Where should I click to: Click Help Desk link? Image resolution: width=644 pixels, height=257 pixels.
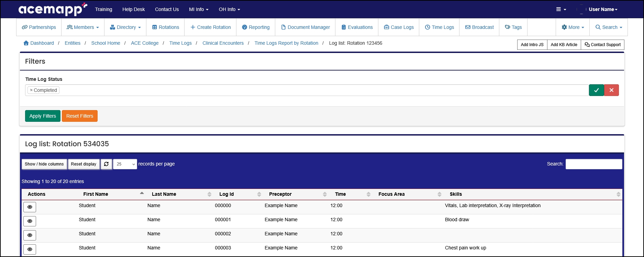pos(134,9)
